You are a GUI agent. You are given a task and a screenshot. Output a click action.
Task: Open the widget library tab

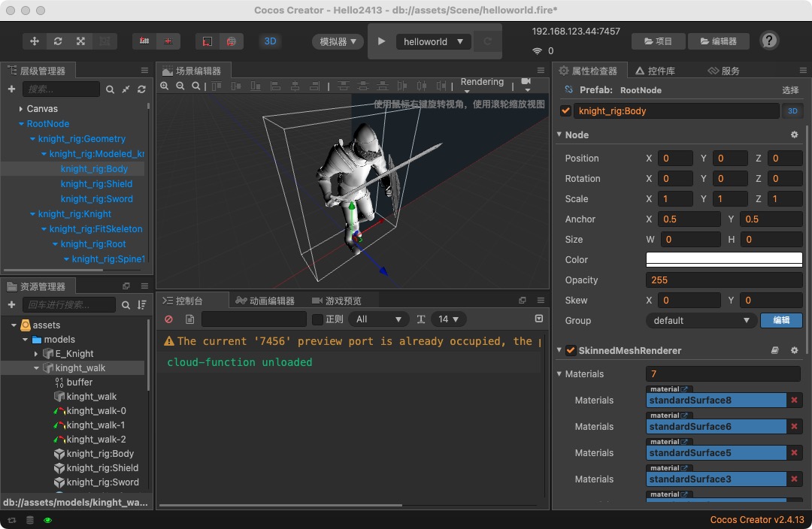pyautogui.click(x=655, y=71)
